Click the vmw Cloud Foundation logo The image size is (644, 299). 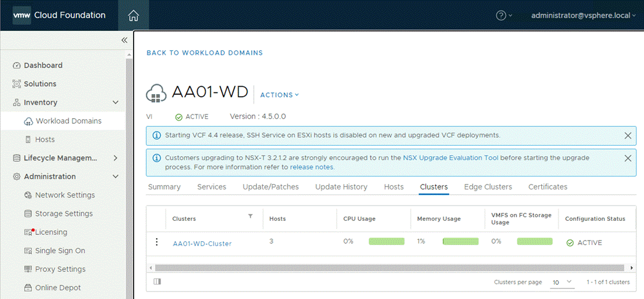(x=59, y=15)
